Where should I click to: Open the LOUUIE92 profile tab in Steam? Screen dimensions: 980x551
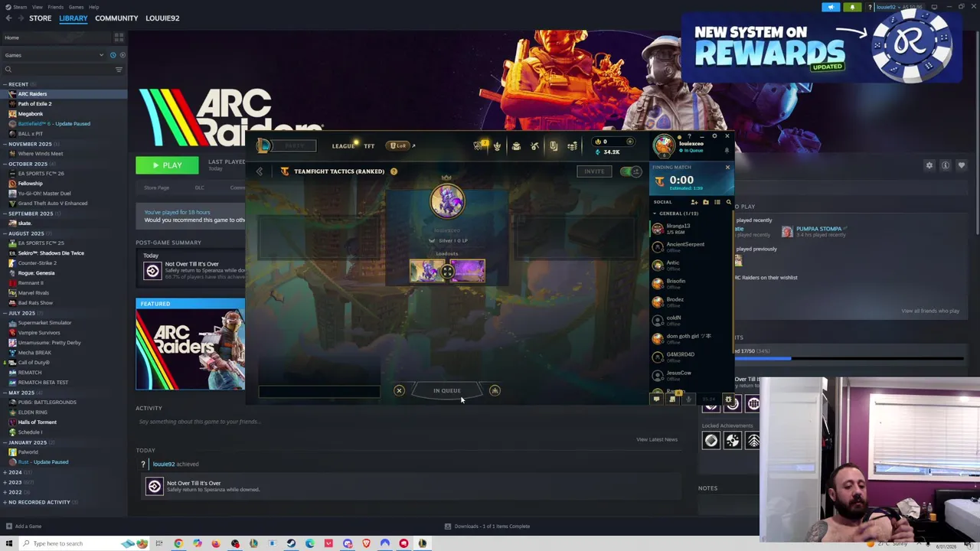click(x=162, y=18)
